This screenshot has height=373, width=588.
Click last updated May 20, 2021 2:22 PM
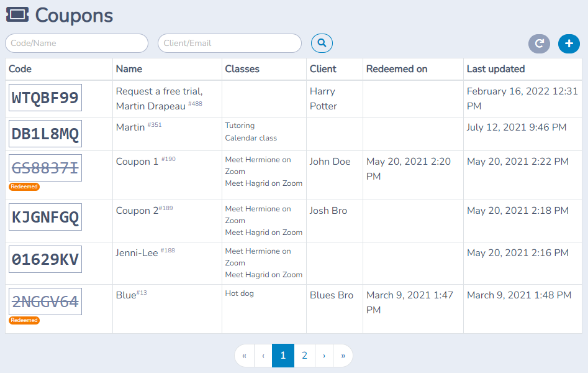tap(517, 162)
